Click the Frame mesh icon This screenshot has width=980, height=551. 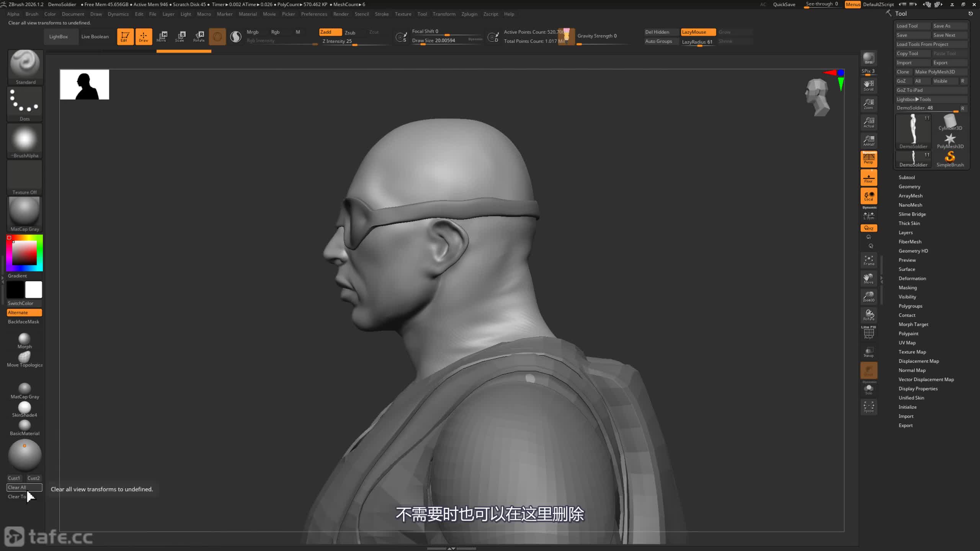869,260
